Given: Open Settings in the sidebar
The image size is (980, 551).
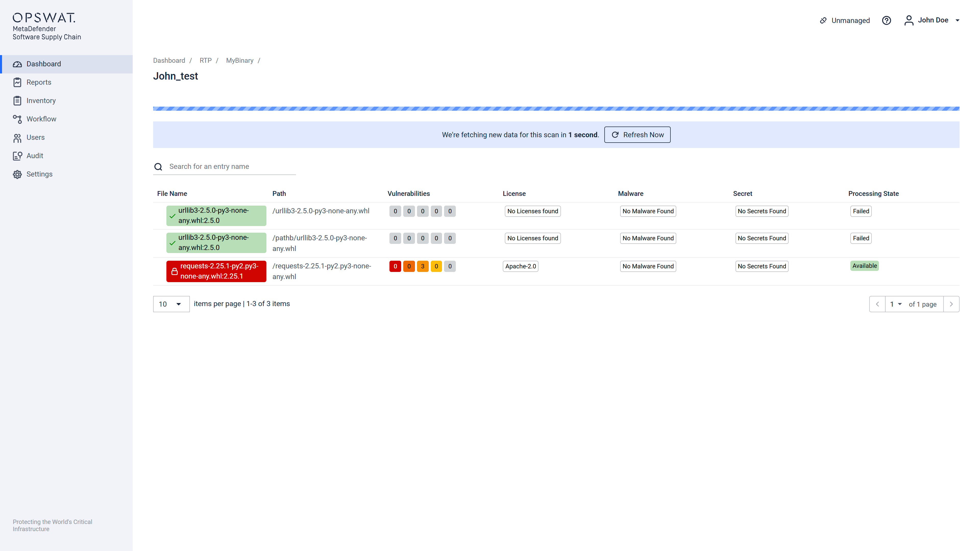Looking at the screenshot, I should (67, 174).
